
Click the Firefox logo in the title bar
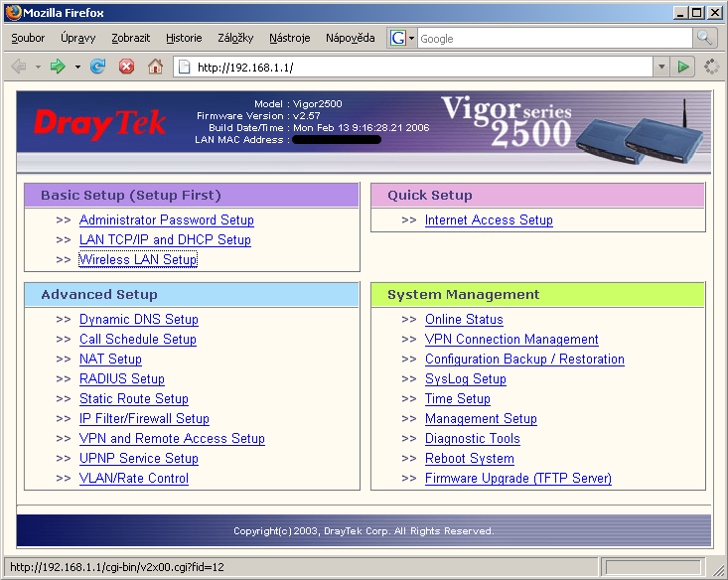[x=13, y=12]
